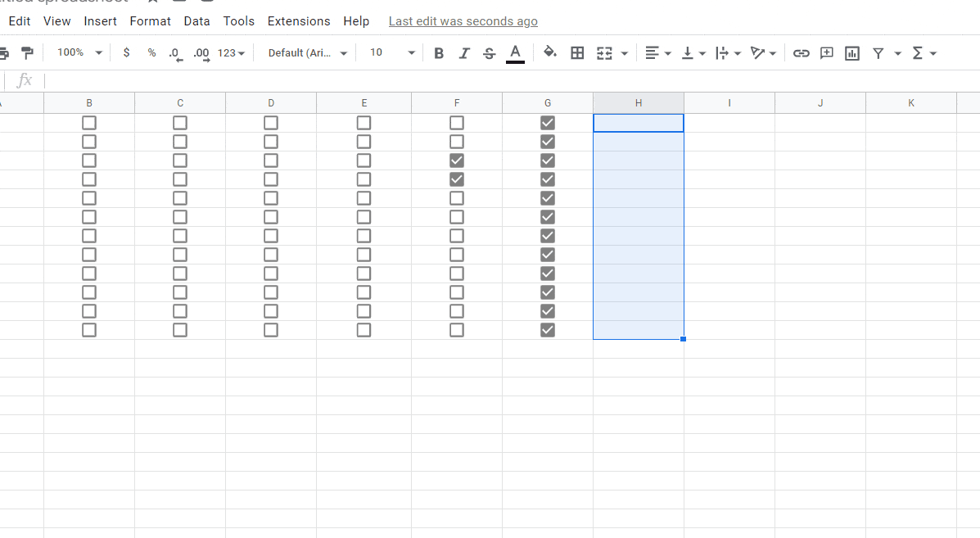Insert a link
This screenshot has width=980, height=538.
tap(801, 52)
